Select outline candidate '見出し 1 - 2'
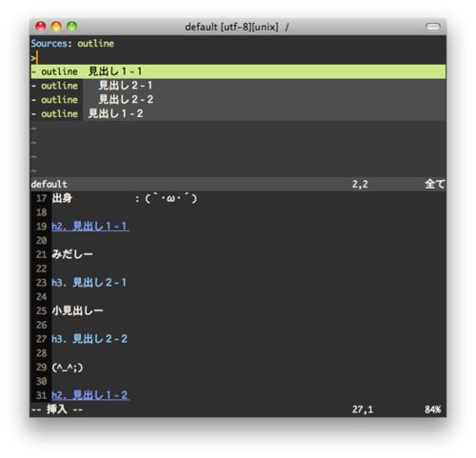476x458 pixels. 238,113
